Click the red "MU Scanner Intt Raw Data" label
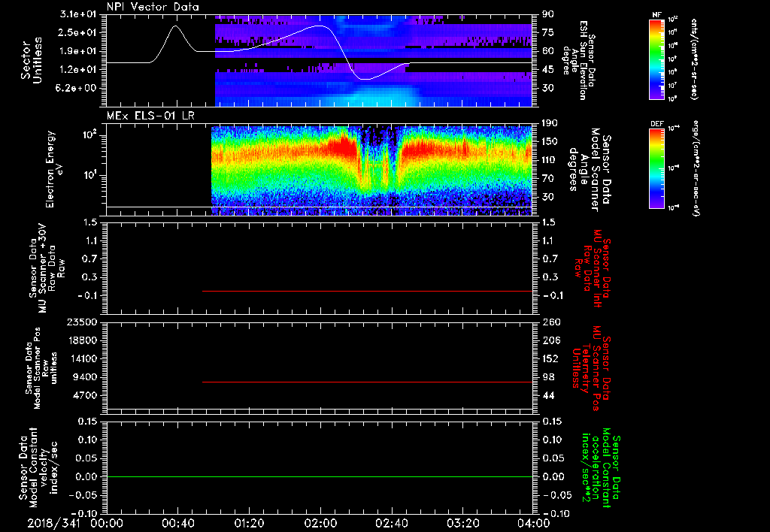Viewport: 770px width, 532px height. [x=592, y=268]
